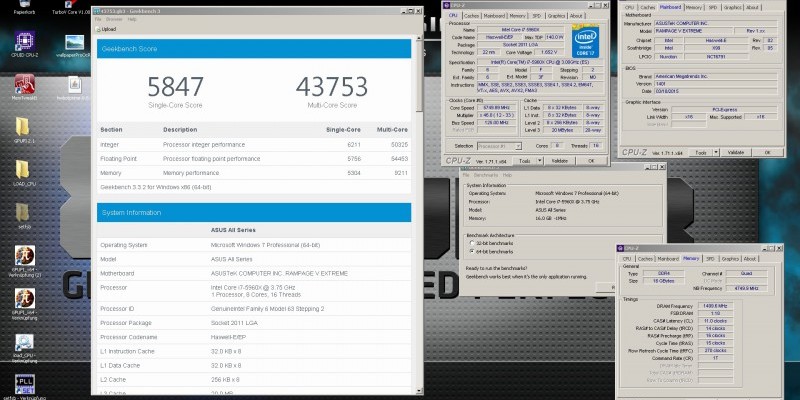
Task: Click CPU-Z Memory window title bar icon
Action: 622,248
